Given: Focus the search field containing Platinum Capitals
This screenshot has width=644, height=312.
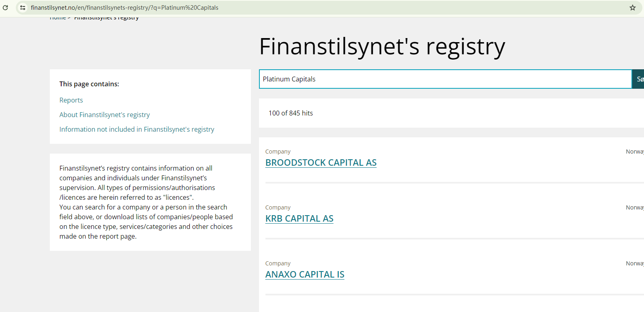Looking at the screenshot, I should point(445,79).
